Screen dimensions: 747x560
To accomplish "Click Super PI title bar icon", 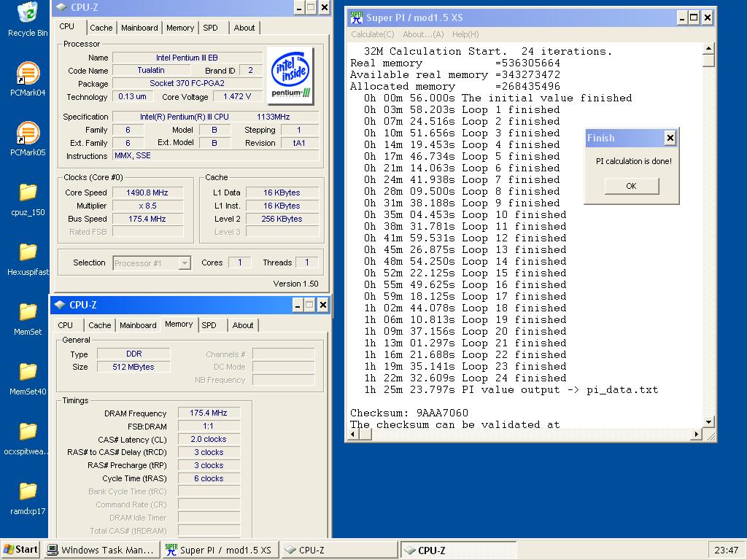I will 356,17.
